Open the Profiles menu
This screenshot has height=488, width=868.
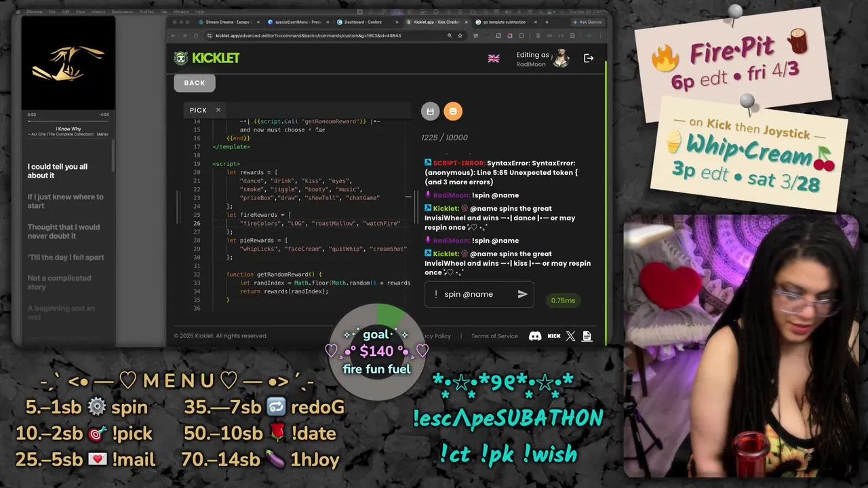(146, 12)
